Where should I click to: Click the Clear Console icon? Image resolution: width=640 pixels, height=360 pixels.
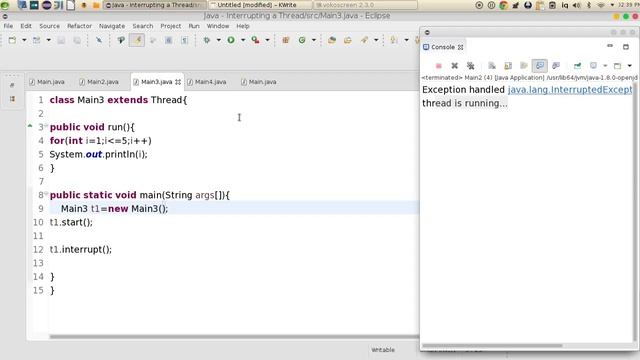[492, 66]
